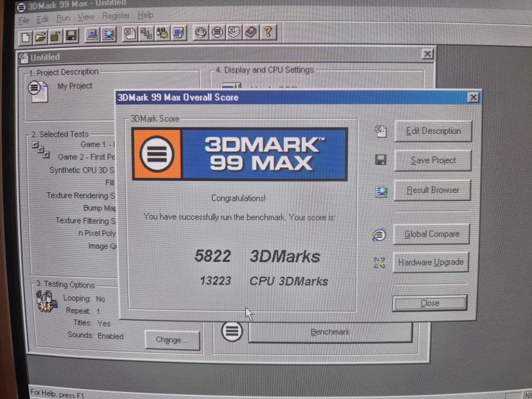Click the display settings monitor toolbar icon
Viewport: 532px width, 399px height.
tap(178, 33)
